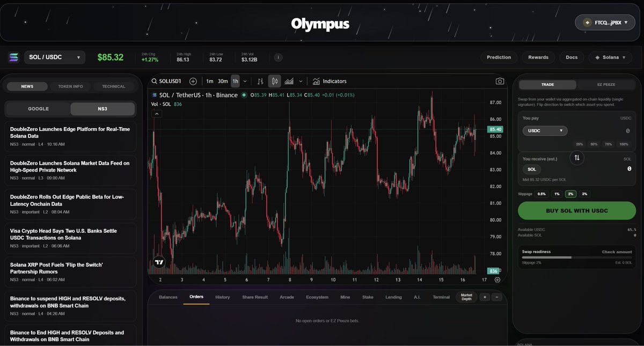Click the Swap readiness progress bar
The height and width of the screenshot is (346, 644).
(x=577, y=257)
